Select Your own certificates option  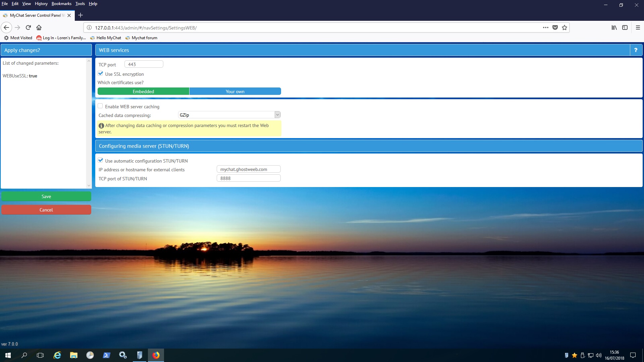(x=235, y=92)
